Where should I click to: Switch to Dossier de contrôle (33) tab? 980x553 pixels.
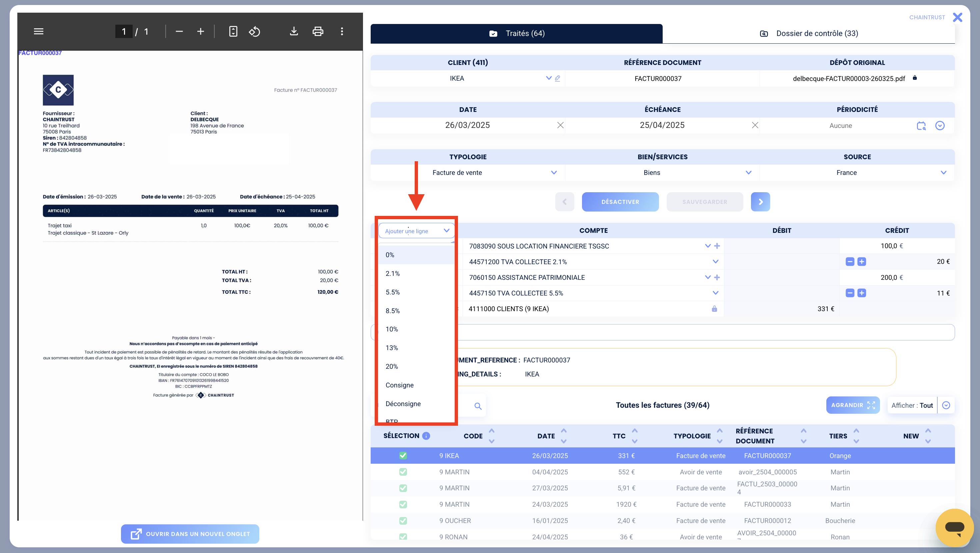tap(809, 33)
